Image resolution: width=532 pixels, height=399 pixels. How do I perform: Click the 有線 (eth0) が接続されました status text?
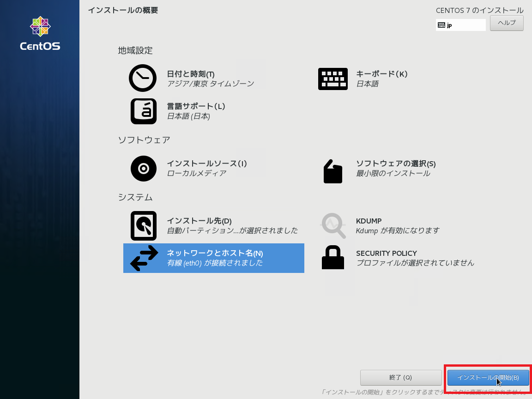[x=215, y=263]
